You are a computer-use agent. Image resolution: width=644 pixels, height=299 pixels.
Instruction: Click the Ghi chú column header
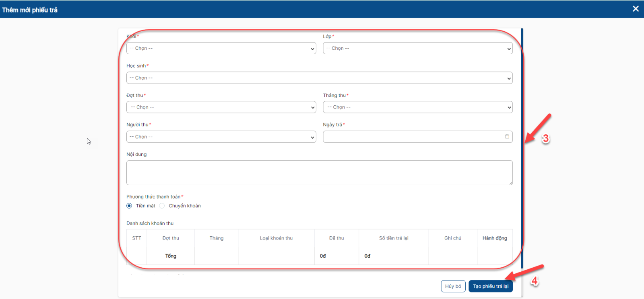453,238
